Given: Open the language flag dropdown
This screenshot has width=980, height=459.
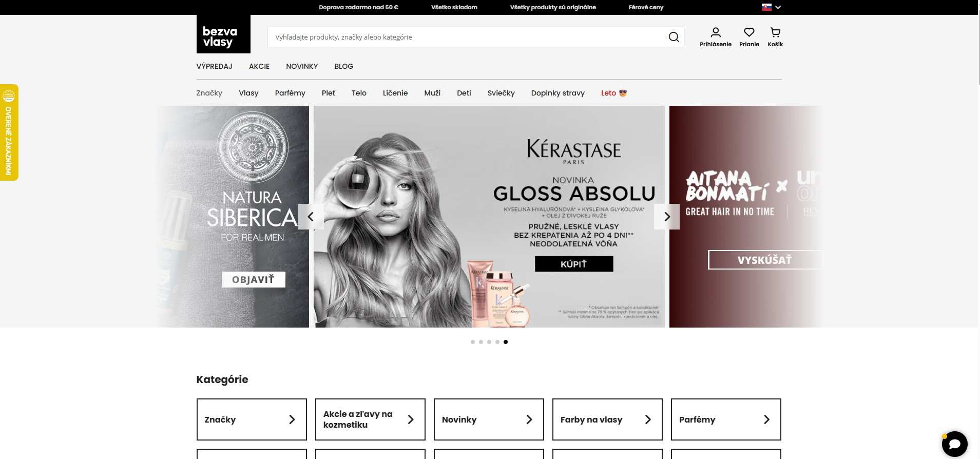Looking at the screenshot, I should (771, 7).
